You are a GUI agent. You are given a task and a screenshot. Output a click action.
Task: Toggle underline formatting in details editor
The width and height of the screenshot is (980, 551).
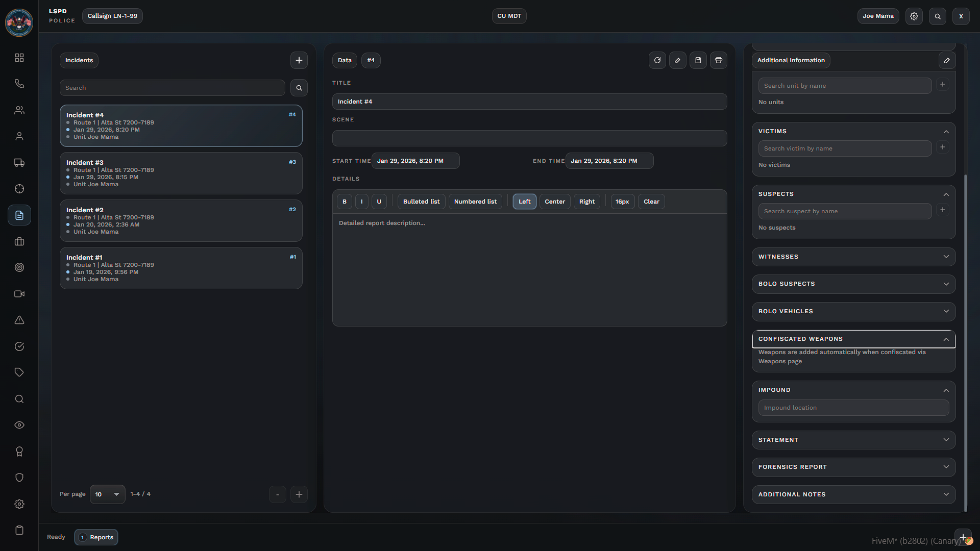tap(379, 202)
